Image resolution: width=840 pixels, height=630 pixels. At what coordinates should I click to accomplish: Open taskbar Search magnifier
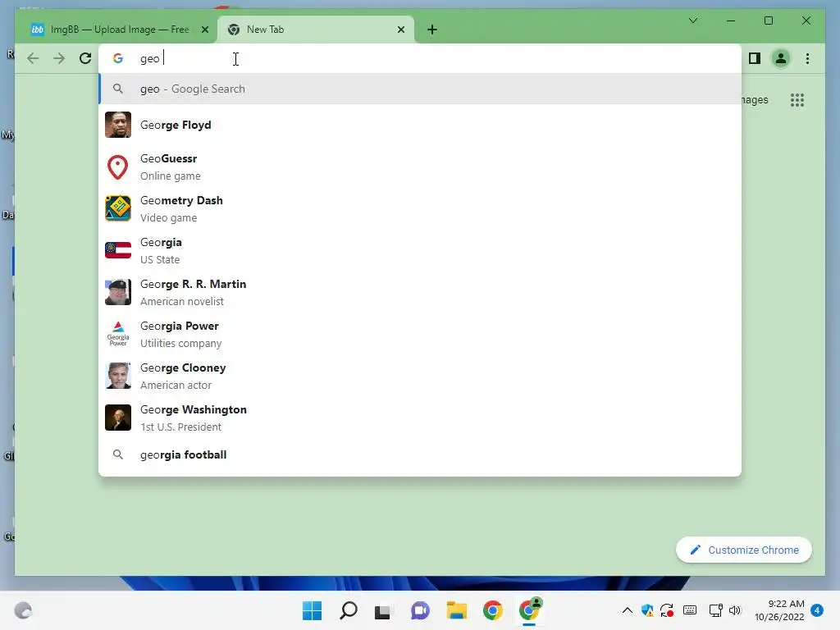coord(348,610)
